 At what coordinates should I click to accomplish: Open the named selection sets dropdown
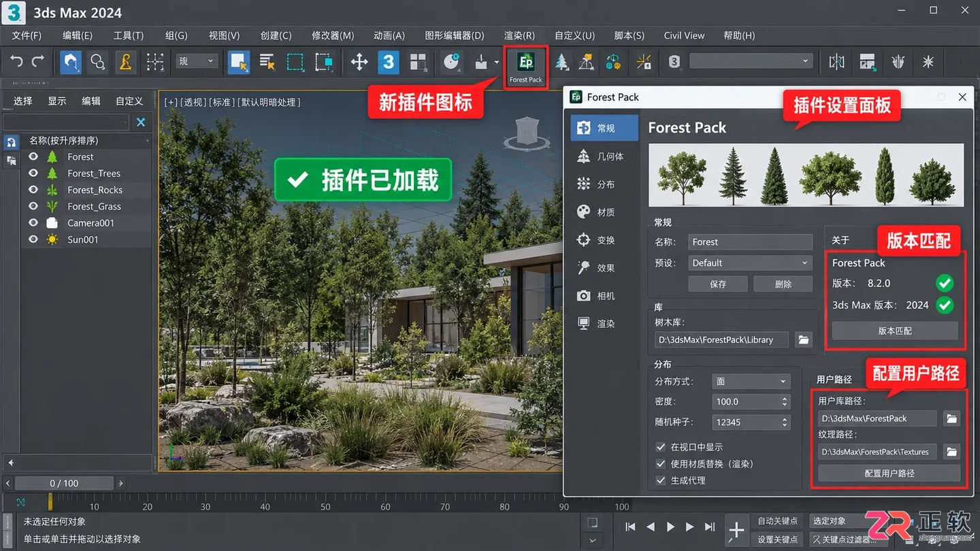(751, 61)
